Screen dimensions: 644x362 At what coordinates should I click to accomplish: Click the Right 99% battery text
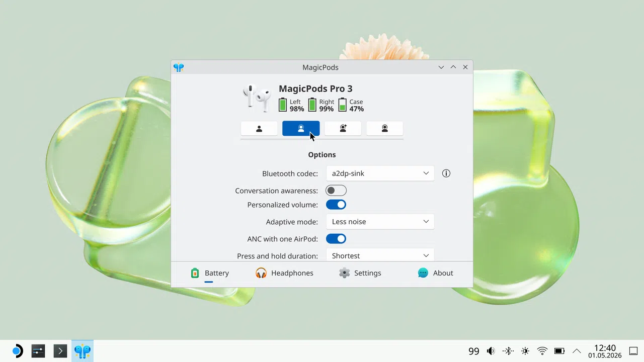point(327,106)
